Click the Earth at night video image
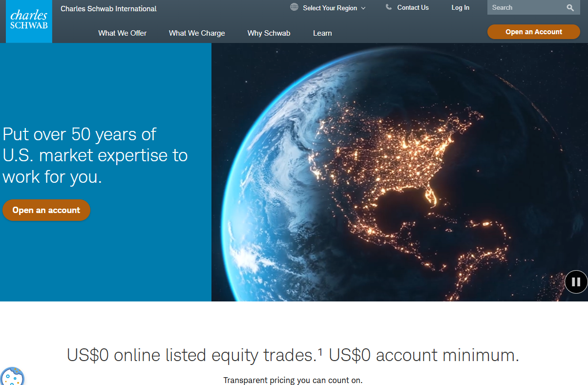 [x=399, y=172]
